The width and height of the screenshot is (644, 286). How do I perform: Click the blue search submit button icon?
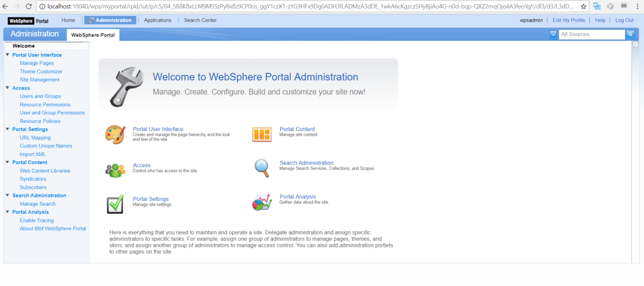630,34
